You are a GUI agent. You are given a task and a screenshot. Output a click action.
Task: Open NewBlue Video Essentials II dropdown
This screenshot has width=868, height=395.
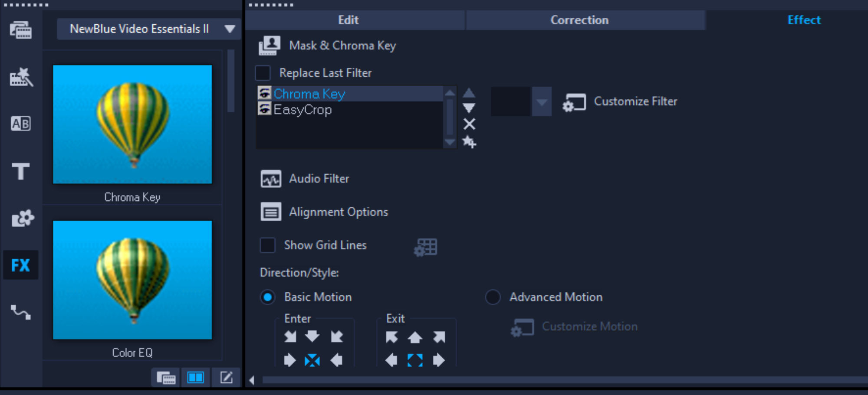pos(149,29)
